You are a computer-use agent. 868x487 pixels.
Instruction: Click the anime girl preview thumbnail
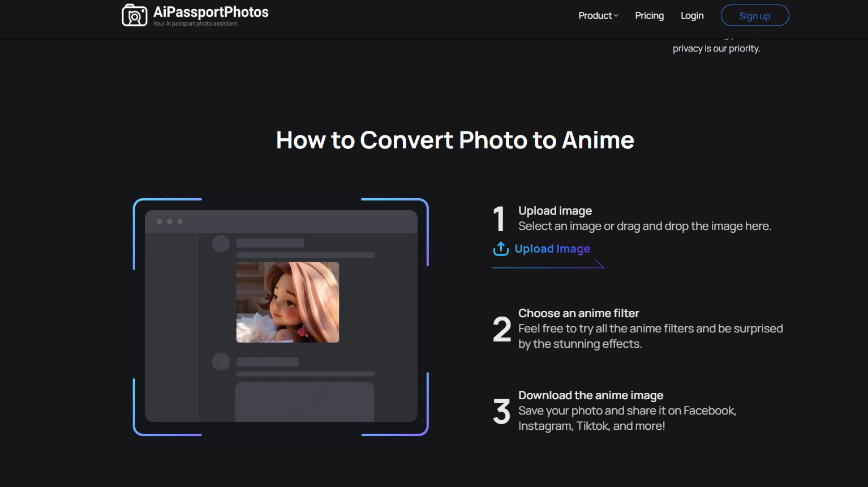[287, 302]
